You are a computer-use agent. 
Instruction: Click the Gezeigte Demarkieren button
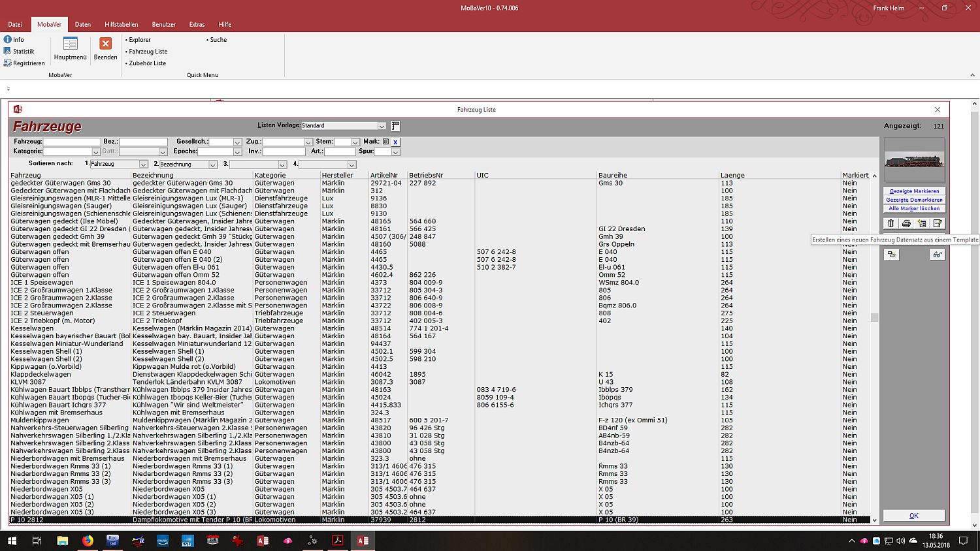[x=914, y=200]
